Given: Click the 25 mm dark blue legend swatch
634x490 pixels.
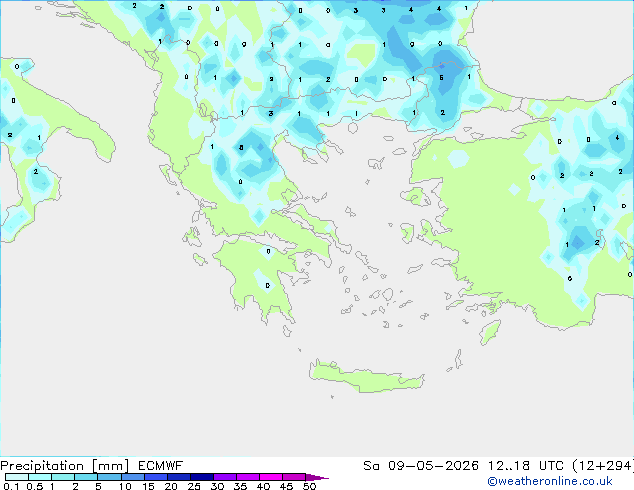Looking at the screenshot, I should click(201, 477).
